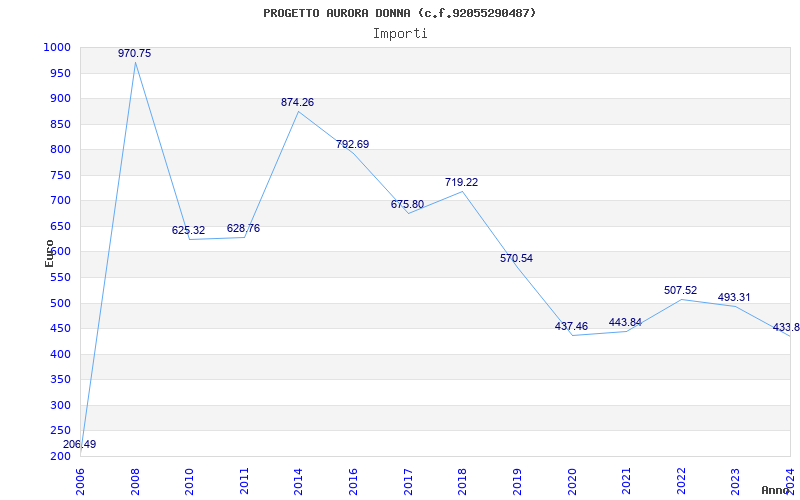Click the 550 y-axis tick label
The image size is (800, 500).
[60, 278]
